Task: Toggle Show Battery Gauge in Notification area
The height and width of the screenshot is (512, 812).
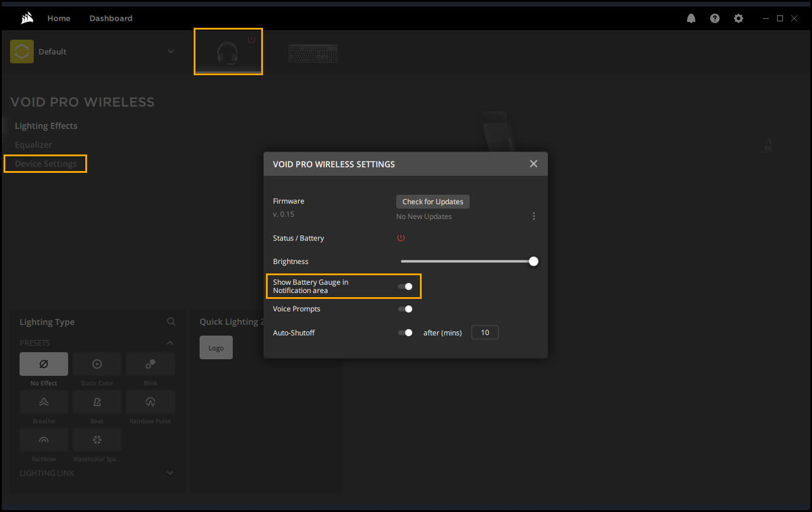Action: click(405, 286)
